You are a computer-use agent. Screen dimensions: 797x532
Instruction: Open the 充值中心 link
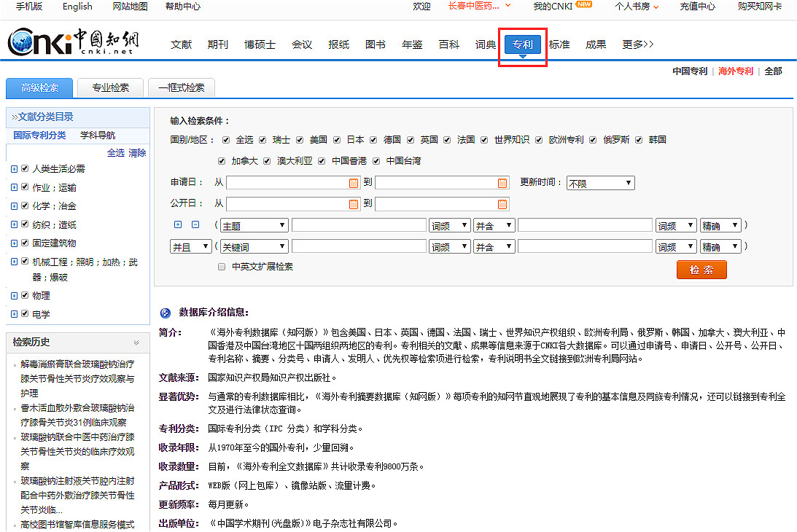click(x=697, y=7)
